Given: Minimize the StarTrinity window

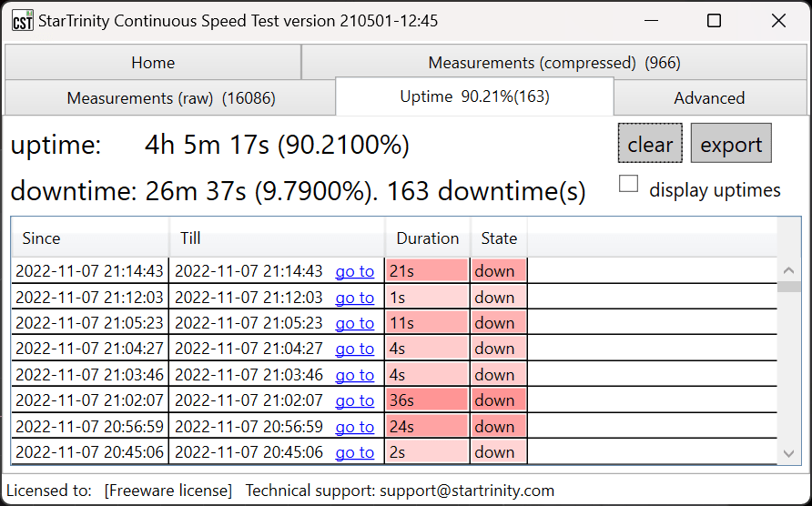Looking at the screenshot, I should click(x=651, y=21).
